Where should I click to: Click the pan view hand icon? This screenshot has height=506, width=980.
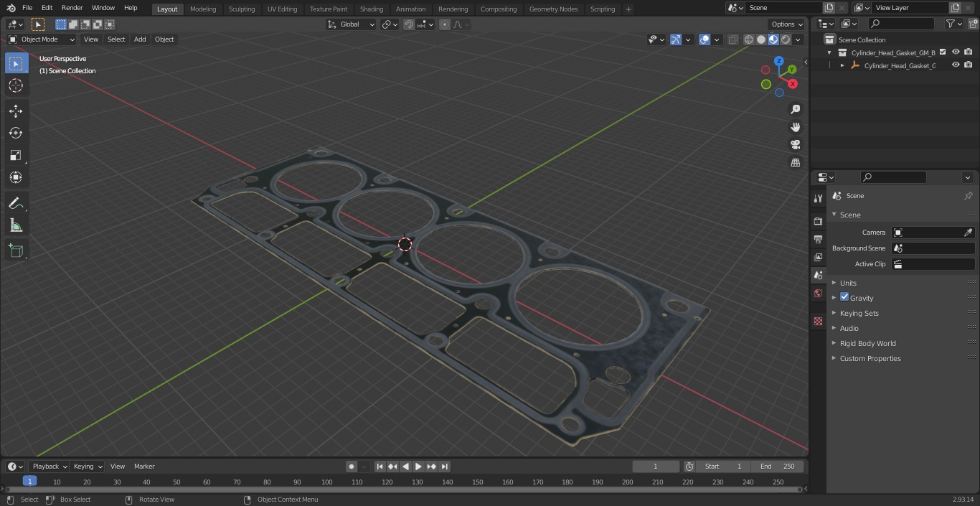795,127
